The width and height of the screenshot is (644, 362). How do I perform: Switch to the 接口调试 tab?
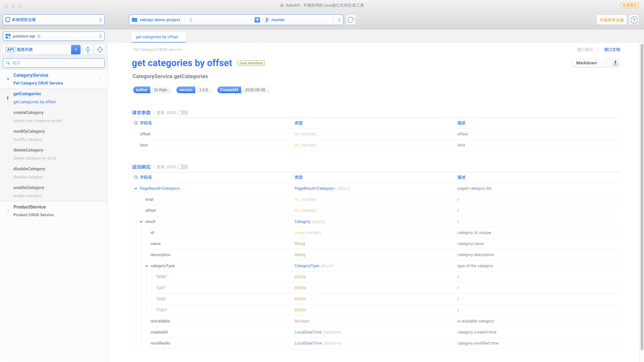click(x=584, y=49)
